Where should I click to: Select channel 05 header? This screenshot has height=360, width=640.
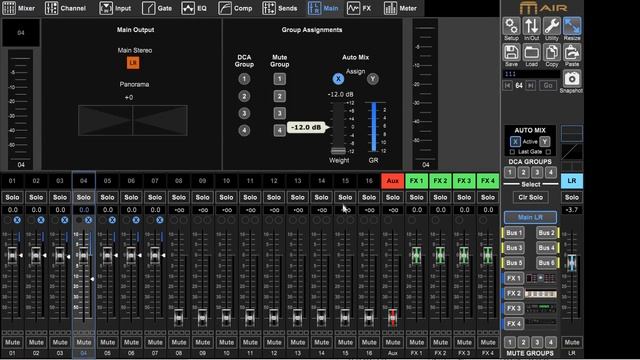pos(107,181)
